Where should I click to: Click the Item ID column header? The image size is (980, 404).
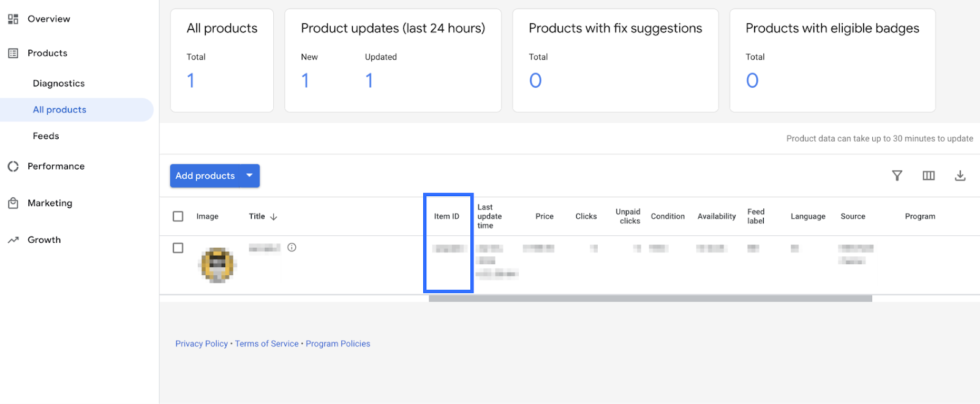pyautogui.click(x=447, y=216)
